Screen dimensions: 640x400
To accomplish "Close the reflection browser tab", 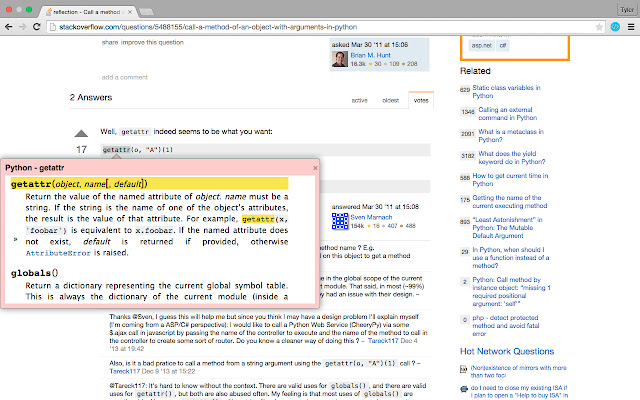I will [130, 12].
